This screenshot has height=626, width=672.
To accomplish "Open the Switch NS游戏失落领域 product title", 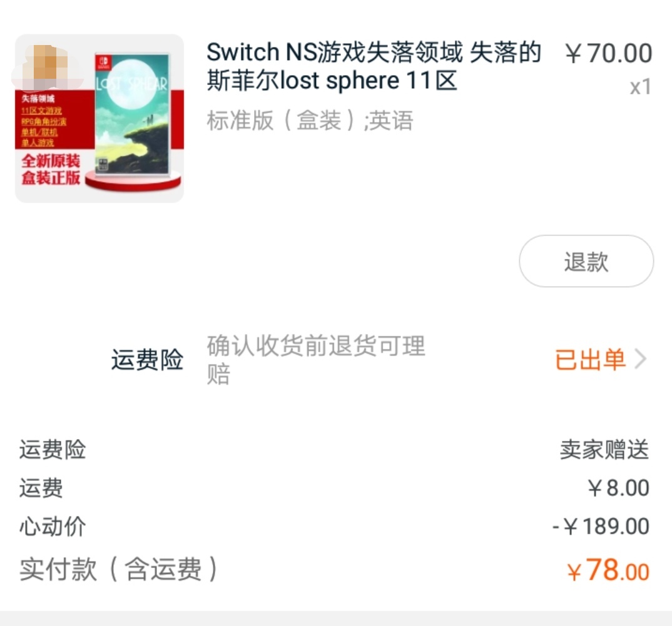I will pos(374,66).
